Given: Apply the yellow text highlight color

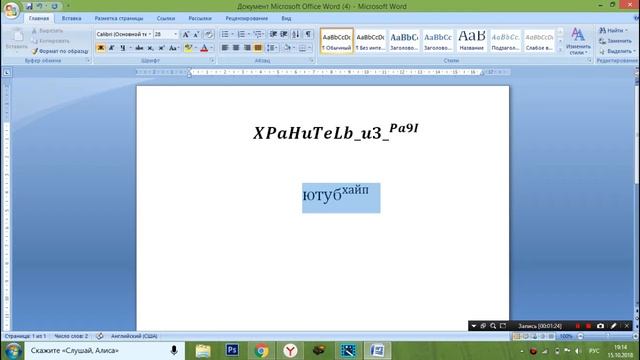Looking at the screenshot, I should point(188,48).
